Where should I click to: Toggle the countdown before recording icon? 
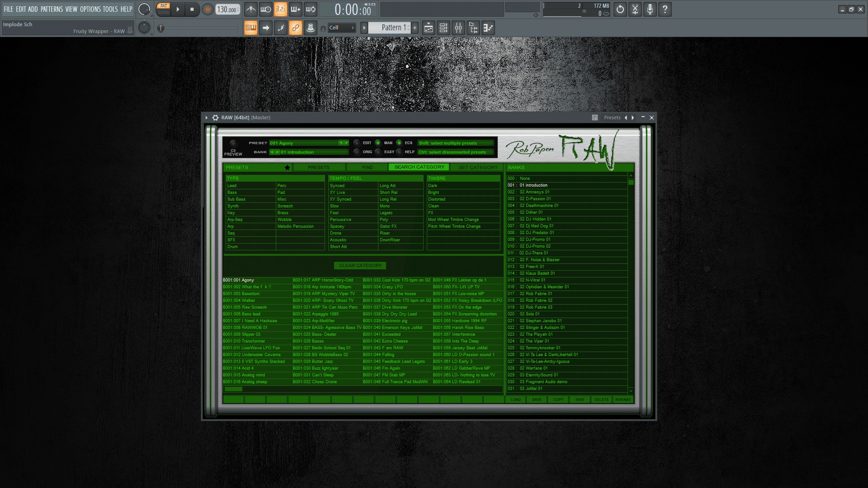coord(280,9)
